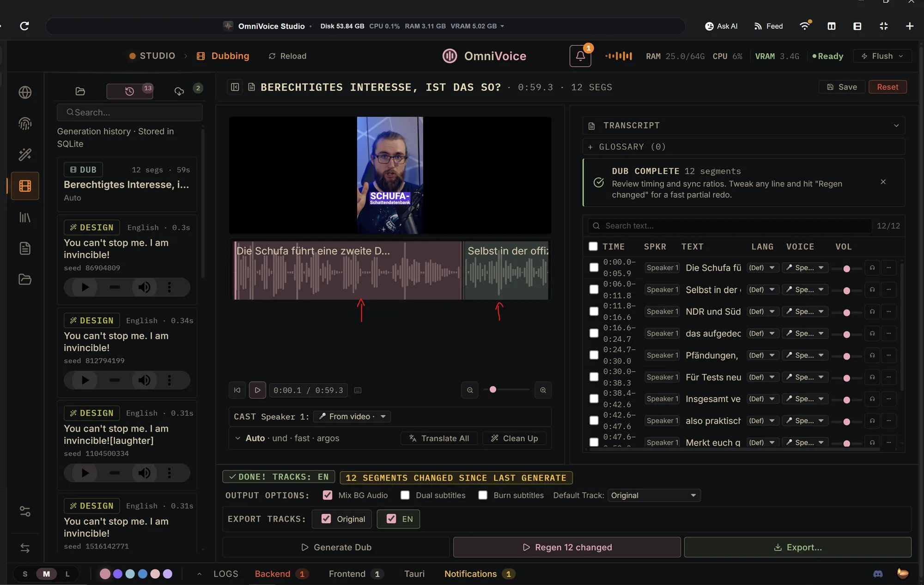
Task: Open the Flush dropdown
Action: point(882,56)
